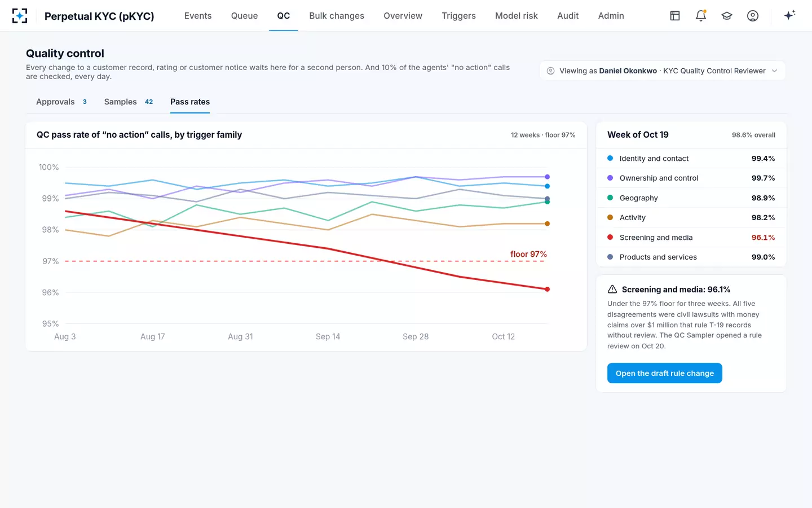Open the user account profile icon

pos(753,16)
